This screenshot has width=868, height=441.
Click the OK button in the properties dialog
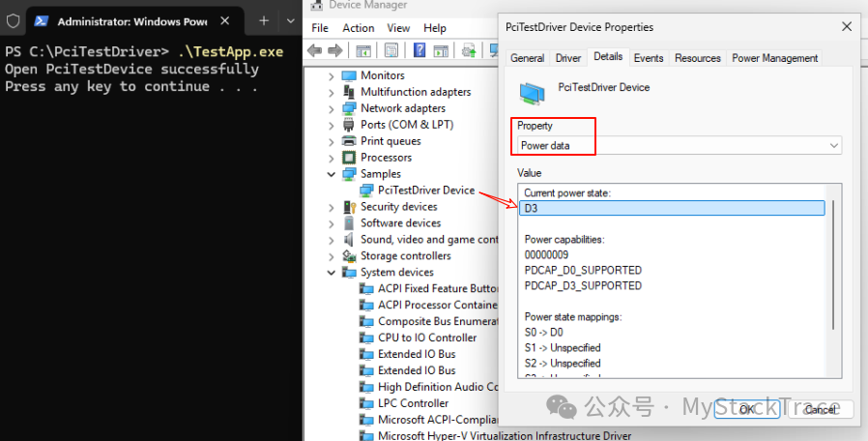pyautogui.click(x=747, y=409)
